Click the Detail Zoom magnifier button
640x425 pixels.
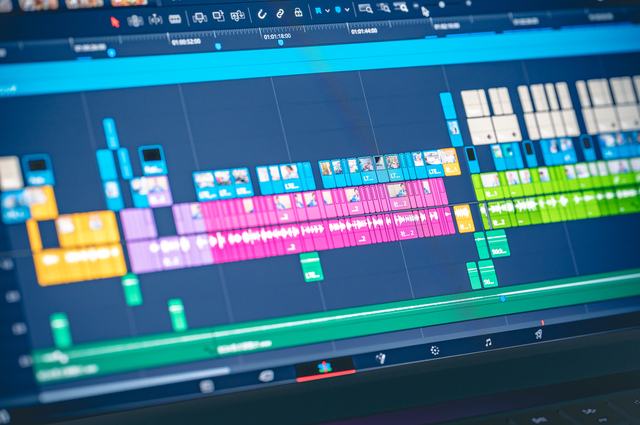pyautogui.click(x=388, y=8)
